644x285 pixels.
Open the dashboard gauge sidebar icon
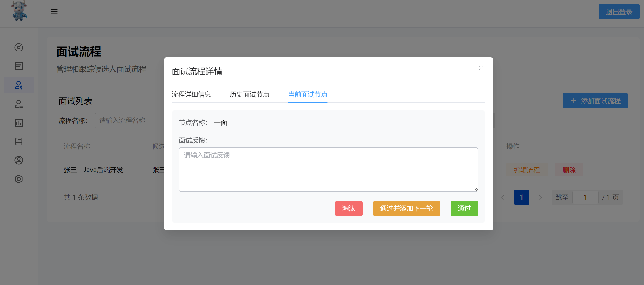tap(19, 47)
